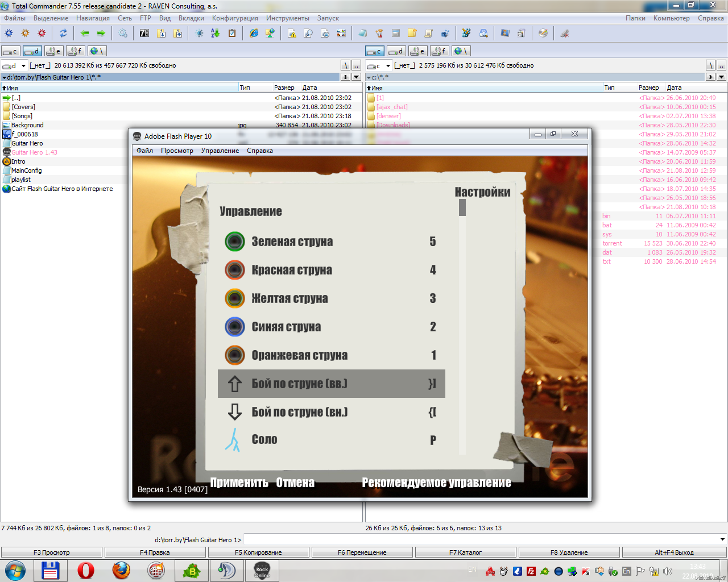Image resolution: width=728 pixels, height=582 pixels.
Task: Open Файл menu in Flash Player
Action: click(145, 151)
